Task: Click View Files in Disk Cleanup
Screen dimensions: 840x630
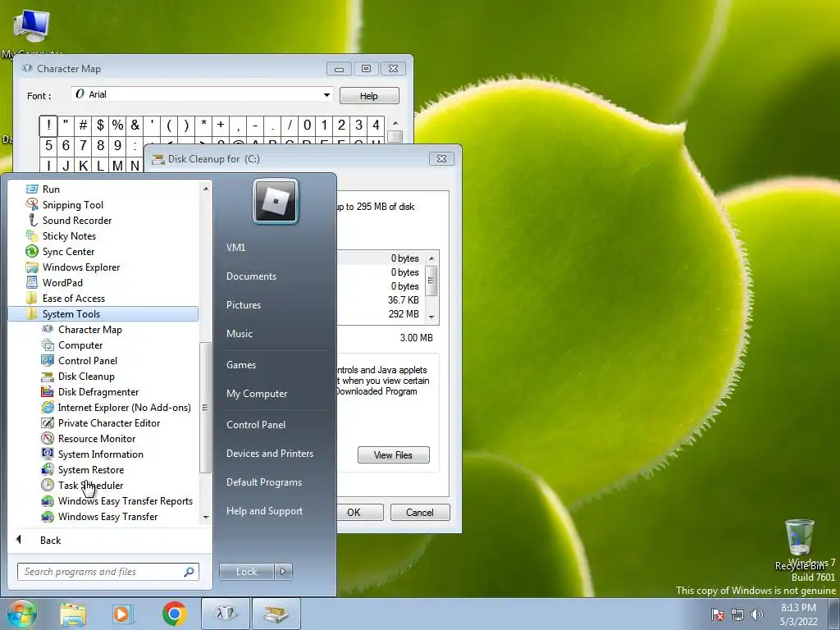Action: (393, 455)
